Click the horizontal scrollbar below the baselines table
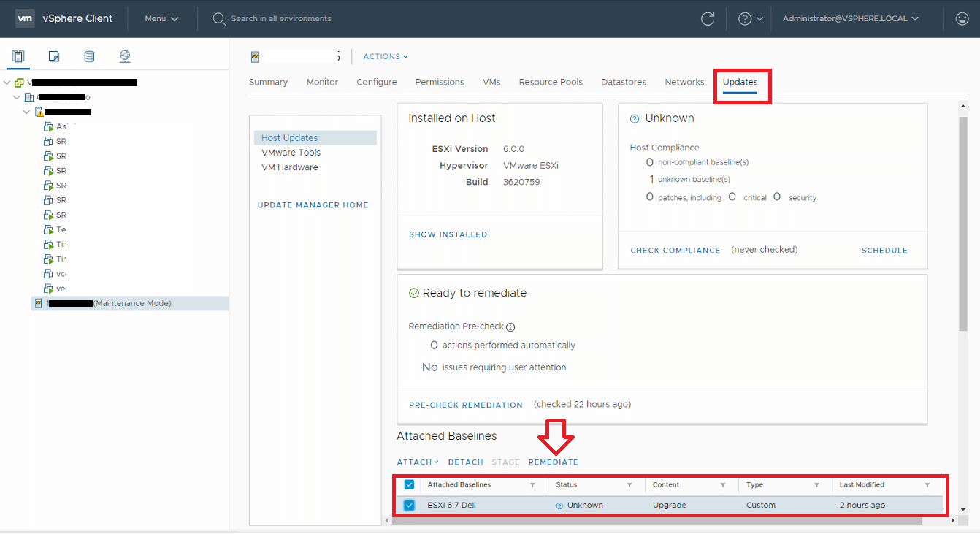980x534 pixels. (x=657, y=520)
